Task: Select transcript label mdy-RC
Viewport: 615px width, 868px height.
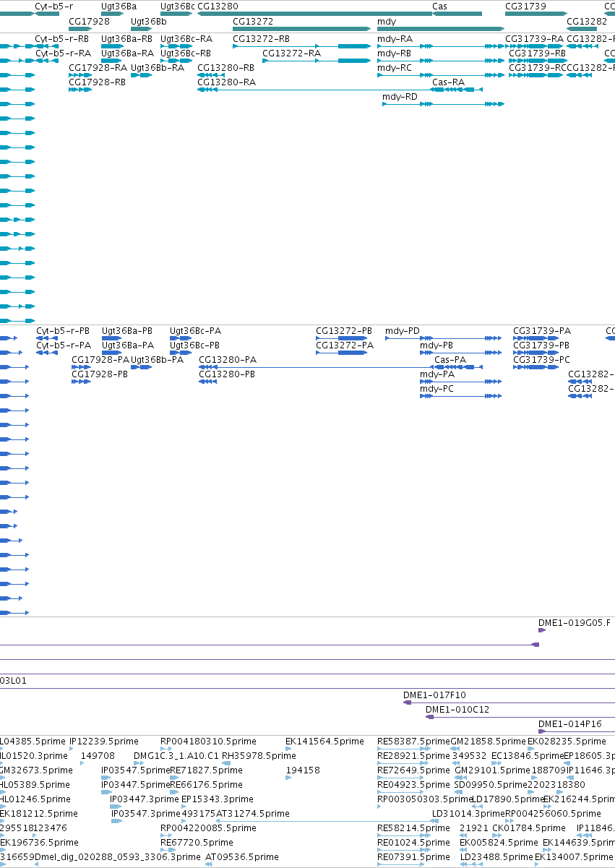Action: pos(395,67)
